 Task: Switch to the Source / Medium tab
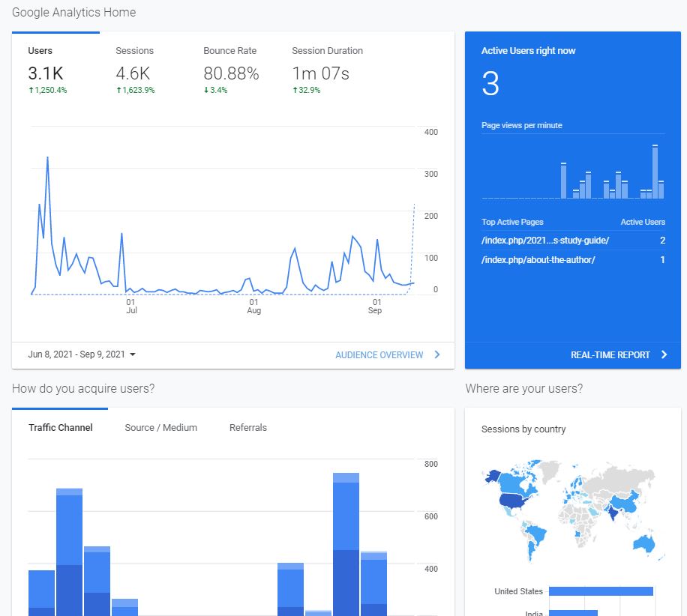point(160,428)
